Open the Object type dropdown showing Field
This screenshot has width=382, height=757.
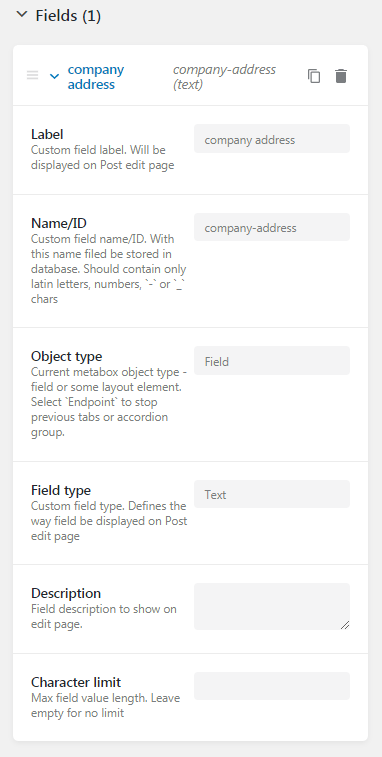pos(272,360)
